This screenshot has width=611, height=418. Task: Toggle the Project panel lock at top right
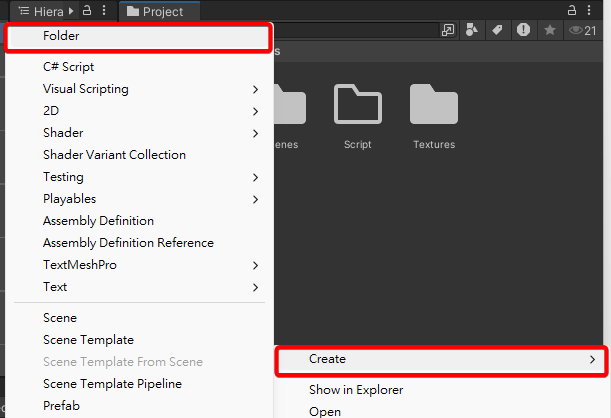coord(573,11)
